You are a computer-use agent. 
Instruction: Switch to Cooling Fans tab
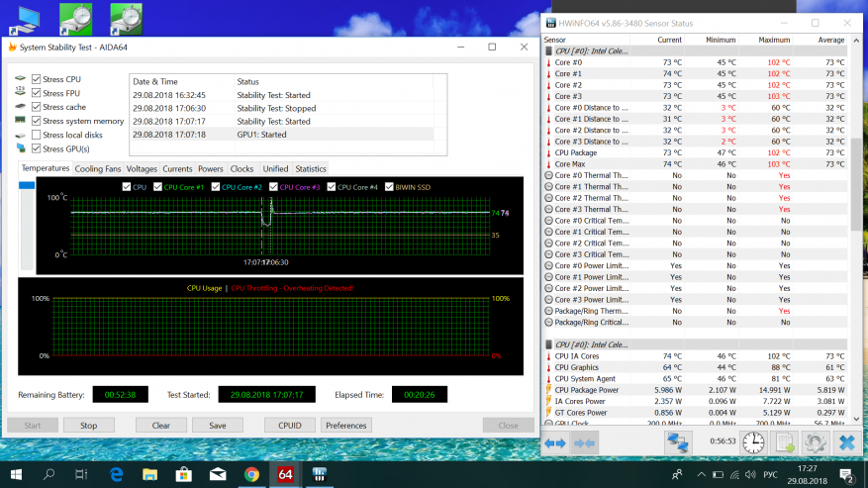pos(97,169)
